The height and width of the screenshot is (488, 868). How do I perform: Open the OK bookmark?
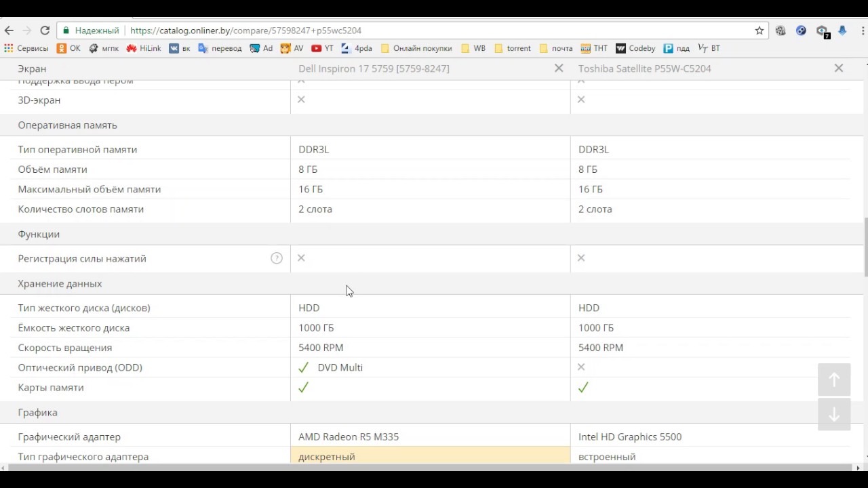click(x=68, y=48)
